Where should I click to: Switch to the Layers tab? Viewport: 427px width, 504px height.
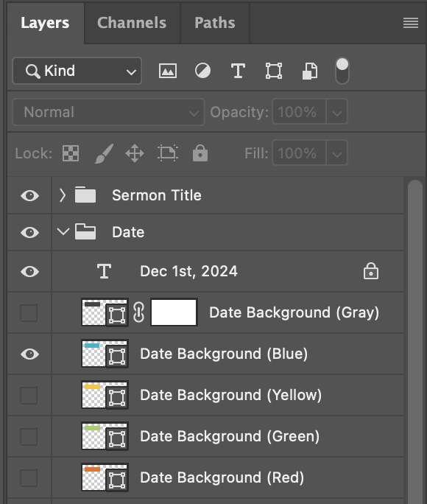tap(45, 23)
